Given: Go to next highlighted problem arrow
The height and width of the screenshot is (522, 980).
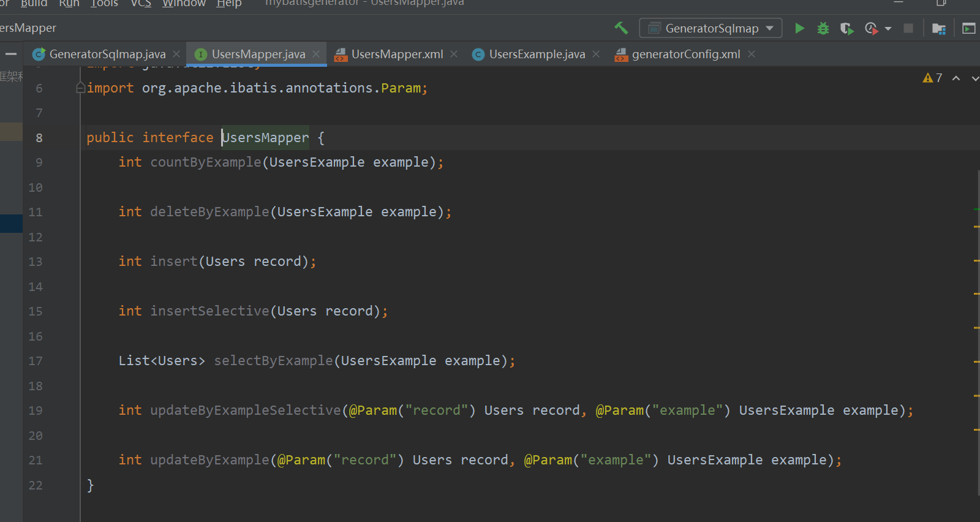Looking at the screenshot, I should pos(975,78).
